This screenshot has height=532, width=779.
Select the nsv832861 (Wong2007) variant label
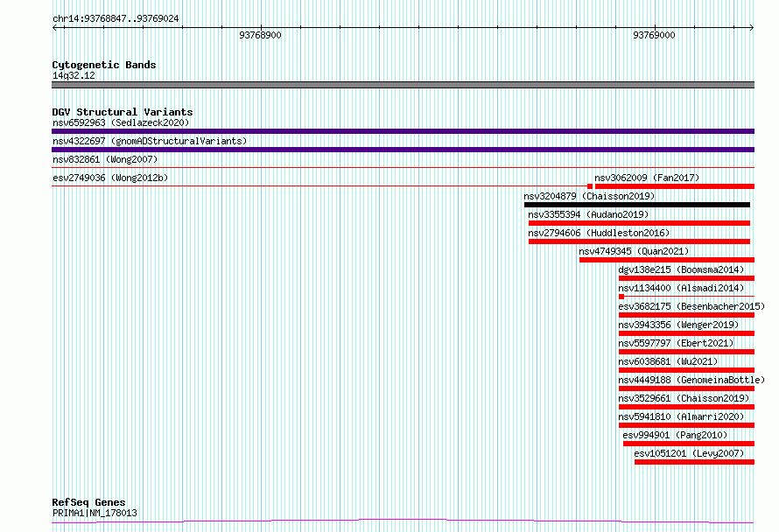105,159
